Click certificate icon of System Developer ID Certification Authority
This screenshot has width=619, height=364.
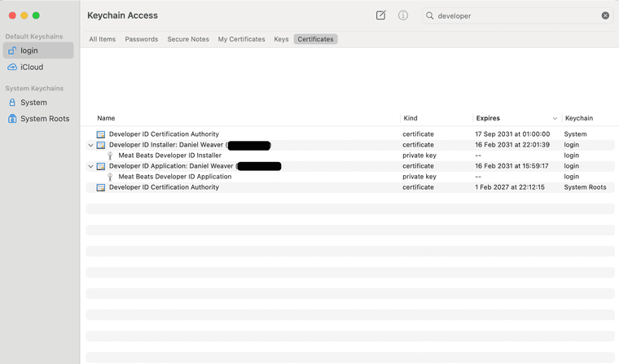pos(101,134)
